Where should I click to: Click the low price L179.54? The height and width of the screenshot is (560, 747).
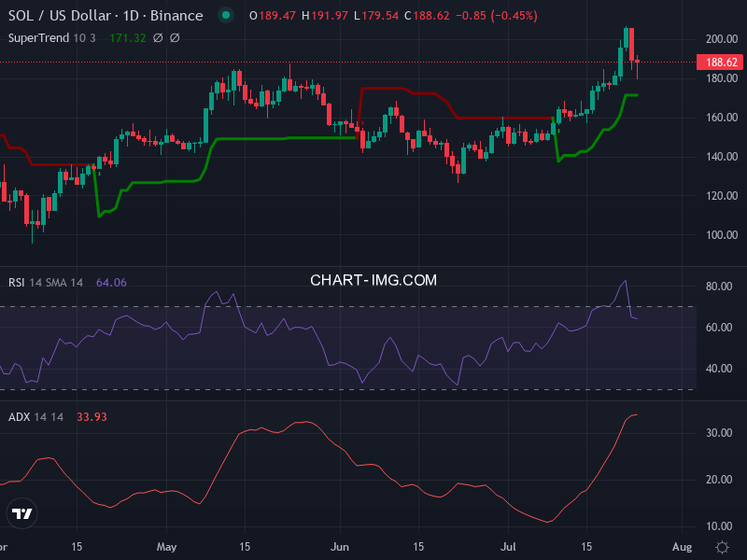point(376,16)
